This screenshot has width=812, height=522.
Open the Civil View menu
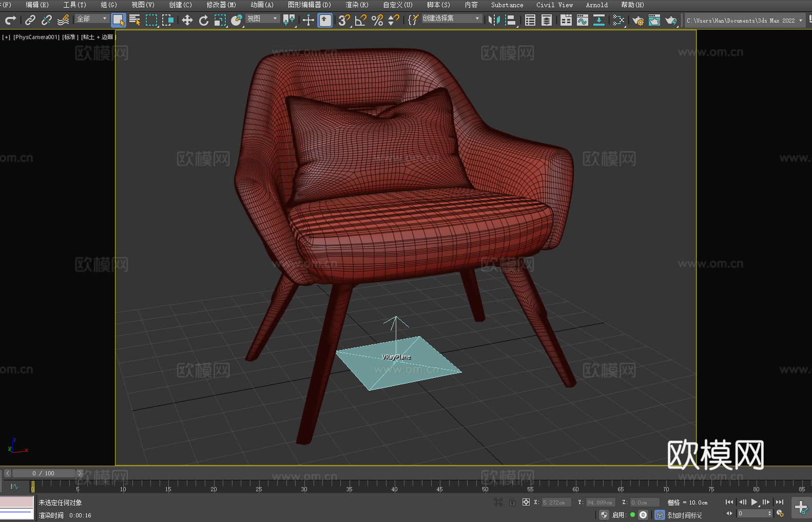click(x=554, y=5)
